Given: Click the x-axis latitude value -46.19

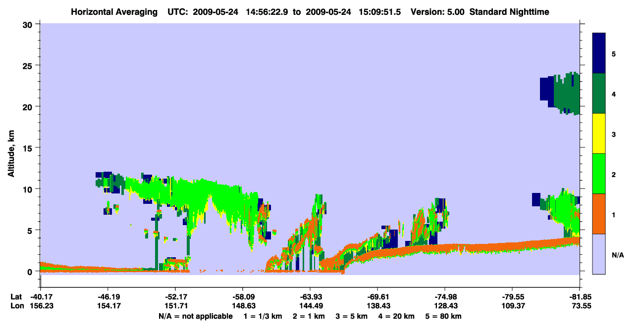Looking at the screenshot, I should (107, 297).
